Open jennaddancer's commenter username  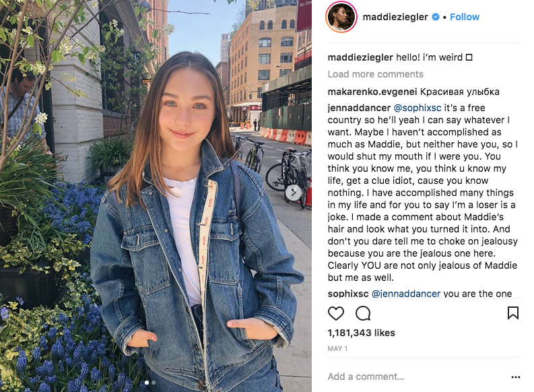359,108
